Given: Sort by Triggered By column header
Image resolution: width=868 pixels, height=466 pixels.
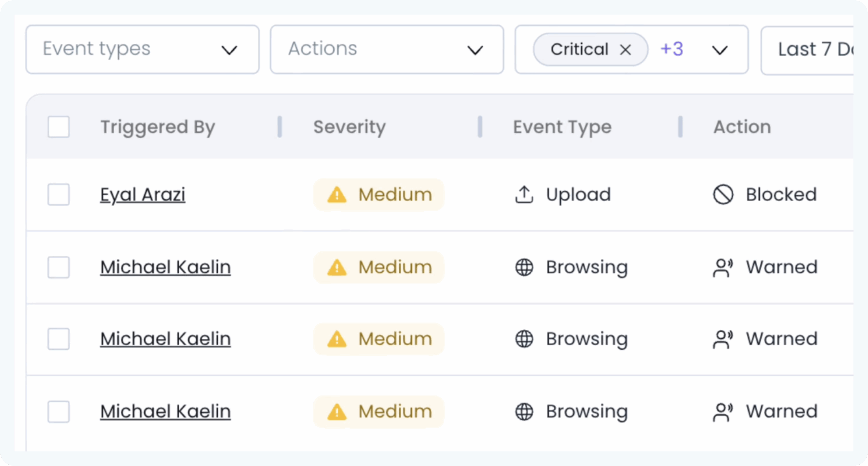Looking at the screenshot, I should [158, 127].
